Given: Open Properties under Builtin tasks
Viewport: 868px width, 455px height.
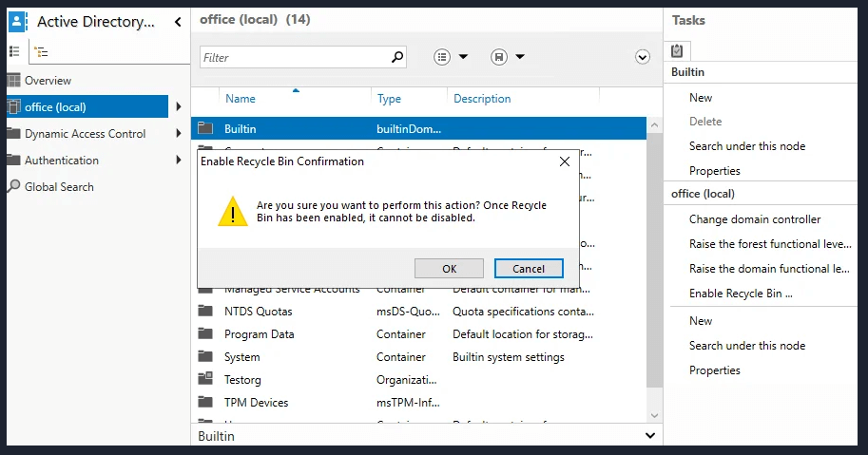Looking at the screenshot, I should pos(715,171).
